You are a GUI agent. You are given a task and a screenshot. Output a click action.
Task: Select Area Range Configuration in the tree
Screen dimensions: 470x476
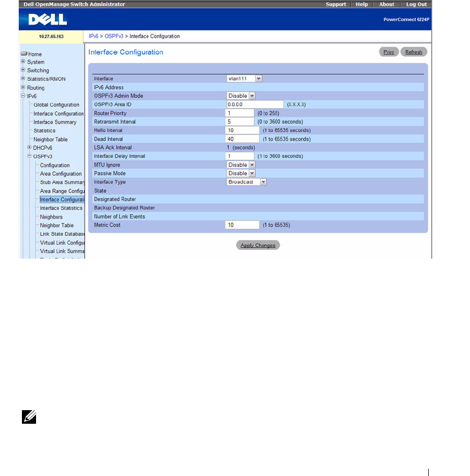tap(62, 191)
